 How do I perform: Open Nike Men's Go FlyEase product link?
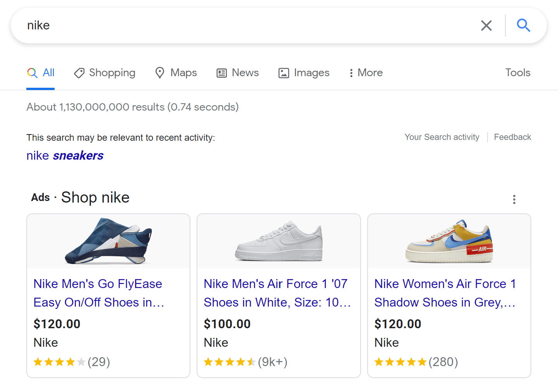[99, 293]
